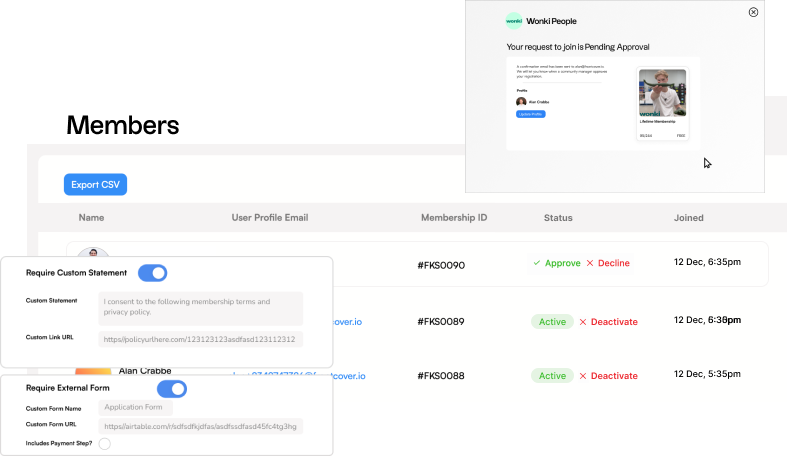The height and width of the screenshot is (456, 787).
Task: Close the Pending Approval popup
Action: pos(753,12)
